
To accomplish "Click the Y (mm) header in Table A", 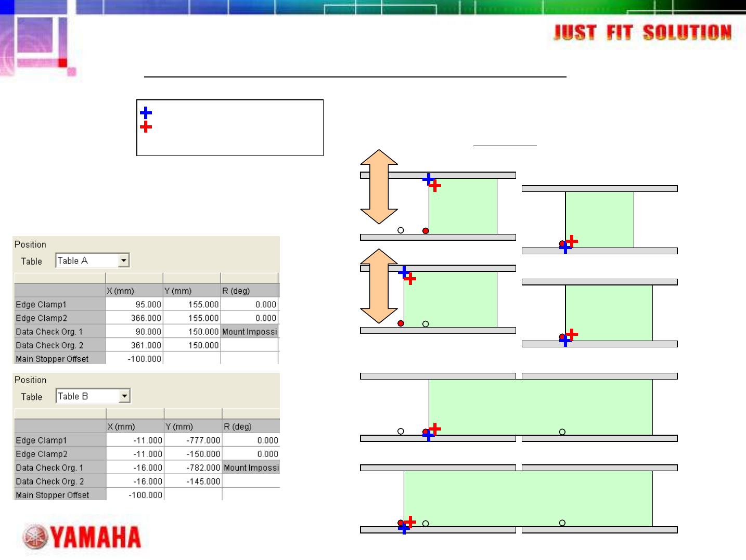I will pos(192,291).
